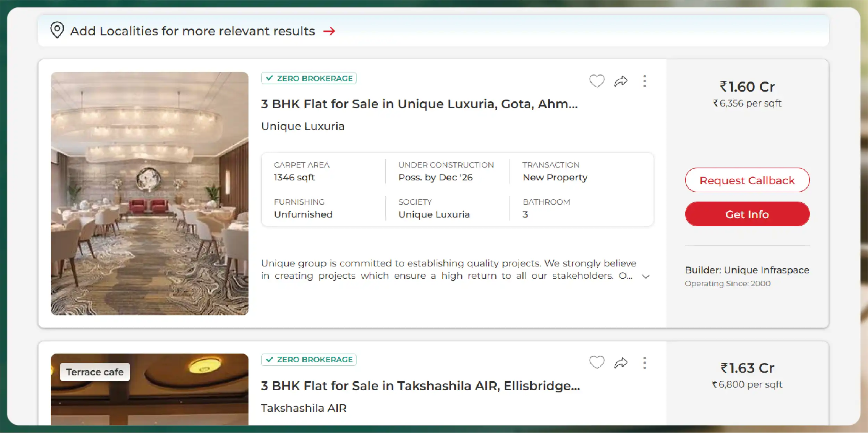Click the ₹6,800 per sqft rate
The image size is (868, 433).
(747, 384)
